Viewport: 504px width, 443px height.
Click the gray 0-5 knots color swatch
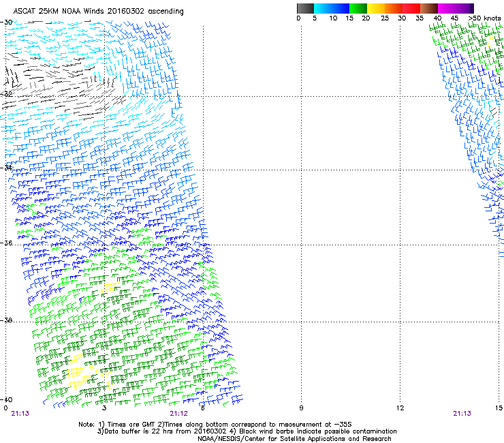click(305, 8)
